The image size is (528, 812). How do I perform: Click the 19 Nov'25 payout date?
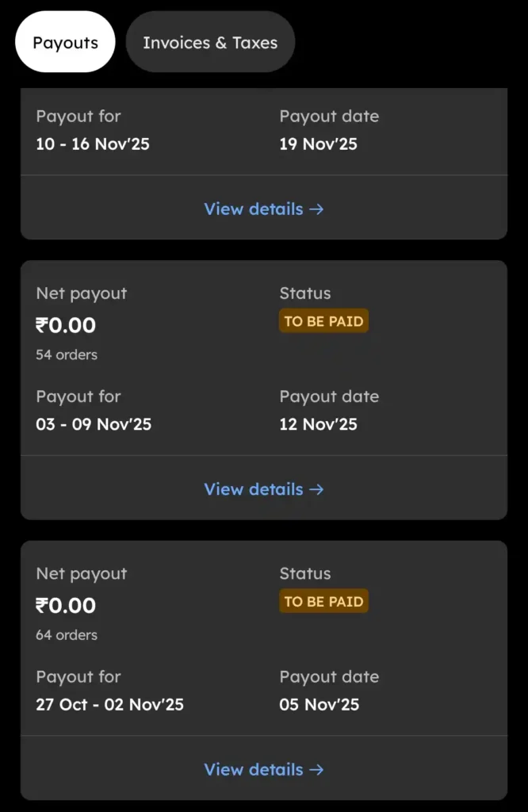(x=319, y=144)
